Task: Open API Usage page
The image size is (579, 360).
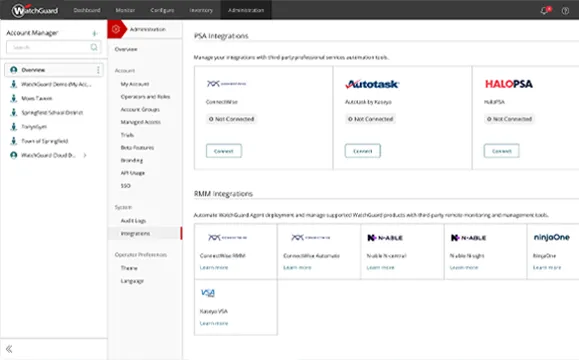Action: click(133, 173)
